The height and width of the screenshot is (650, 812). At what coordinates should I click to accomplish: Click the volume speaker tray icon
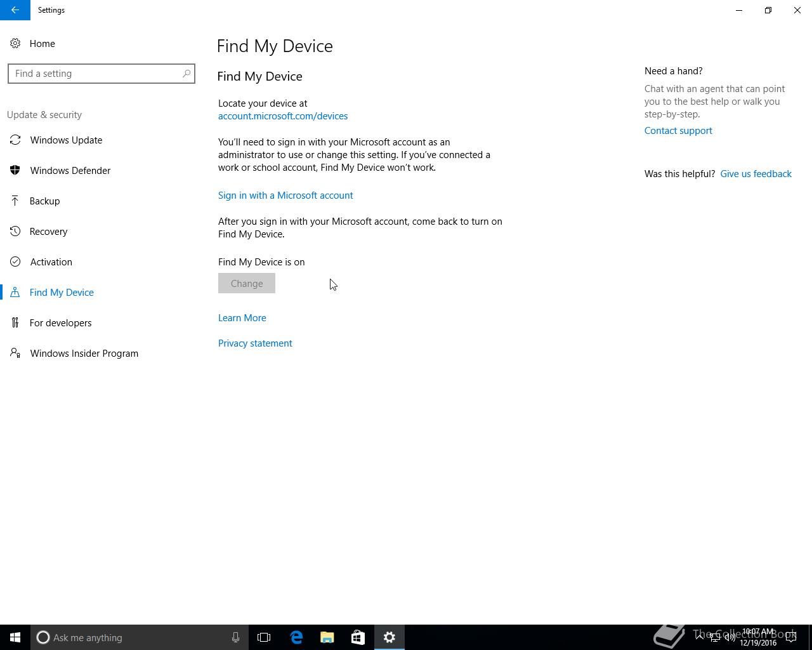pos(730,637)
